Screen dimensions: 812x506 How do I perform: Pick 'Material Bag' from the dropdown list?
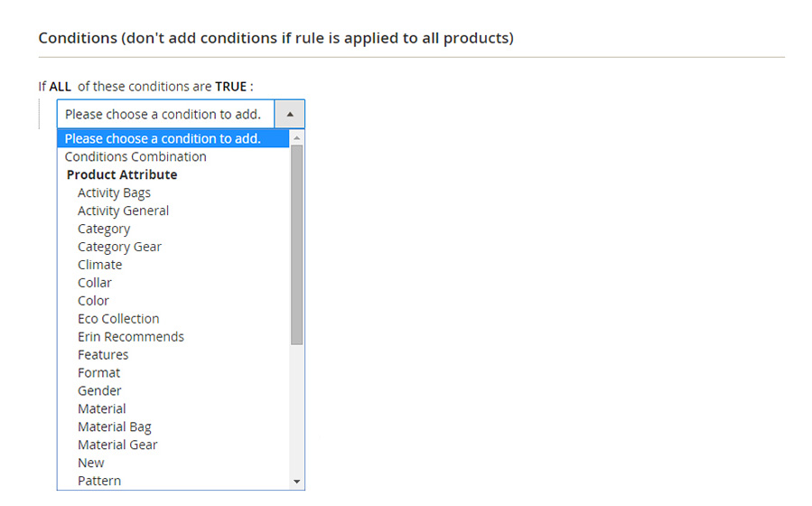[x=115, y=427]
